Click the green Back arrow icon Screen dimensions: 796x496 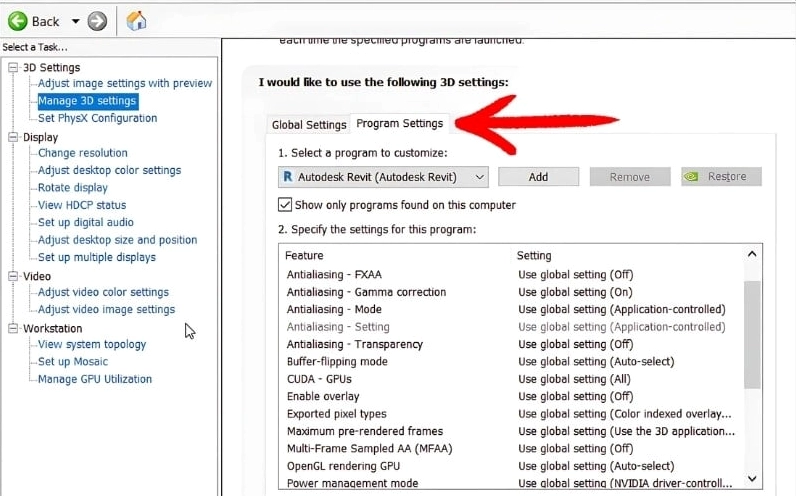point(17,21)
